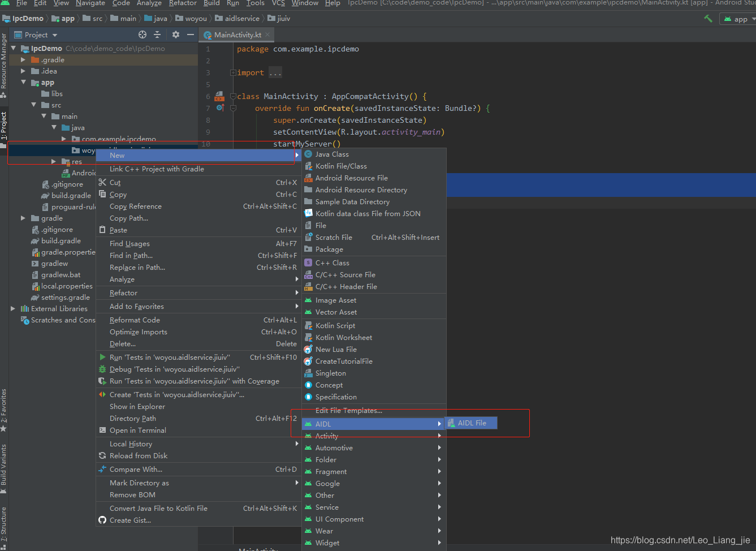The width and height of the screenshot is (756, 551).
Task: Click the AIDL File submenu item
Action: pyautogui.click(x=472, y=423)
